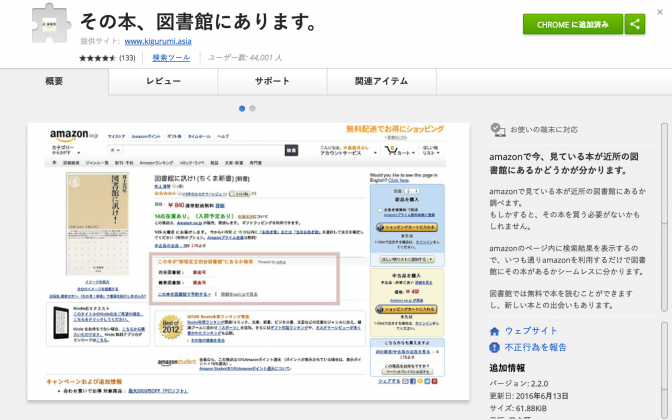Click the exclamation icon for 不正行為を報告
The height and width of the screenshot is (420, 672).
(495, 348)
